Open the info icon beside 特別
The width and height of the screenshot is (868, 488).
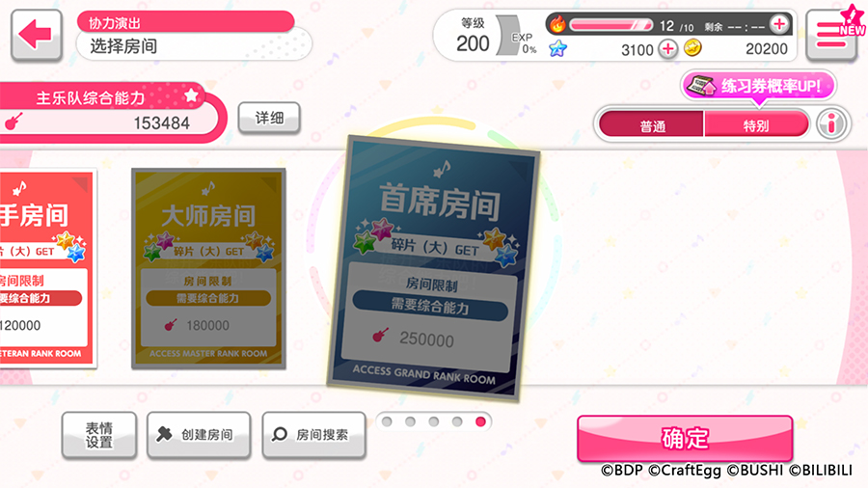click(831, 124)
